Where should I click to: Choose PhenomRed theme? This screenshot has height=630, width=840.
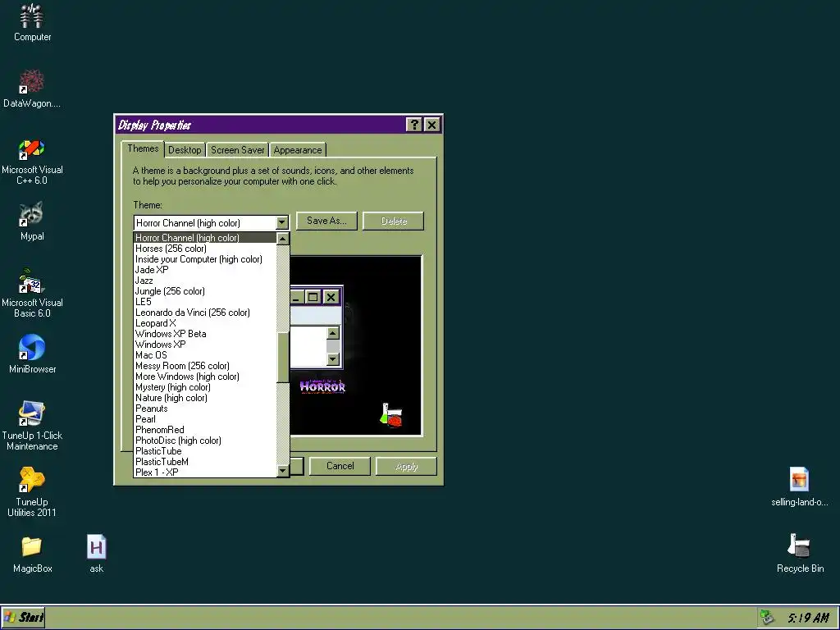(x=204, y=430)
